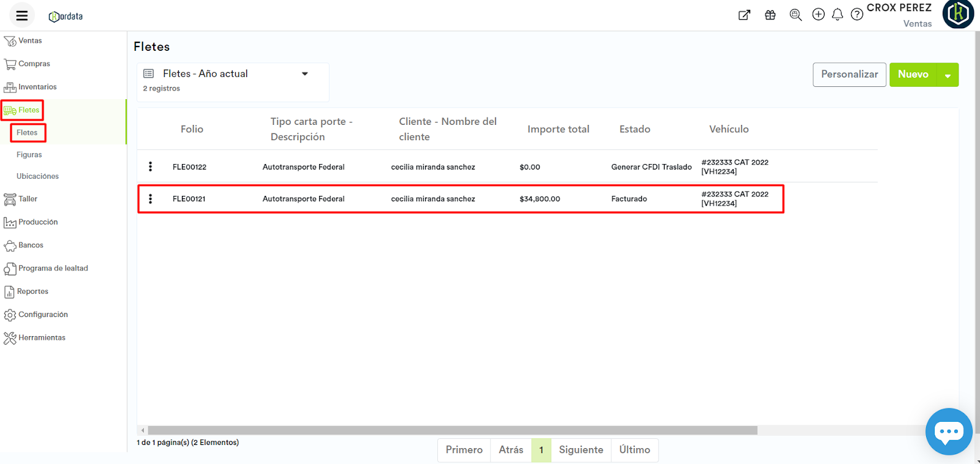Open the Inventarios sidebar menu
This screenshot has height=464, width=980.
(37, 87)
